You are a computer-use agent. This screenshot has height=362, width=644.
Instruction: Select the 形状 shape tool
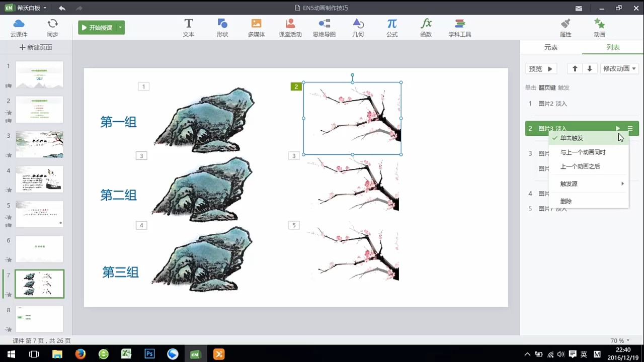pos(222,28)
